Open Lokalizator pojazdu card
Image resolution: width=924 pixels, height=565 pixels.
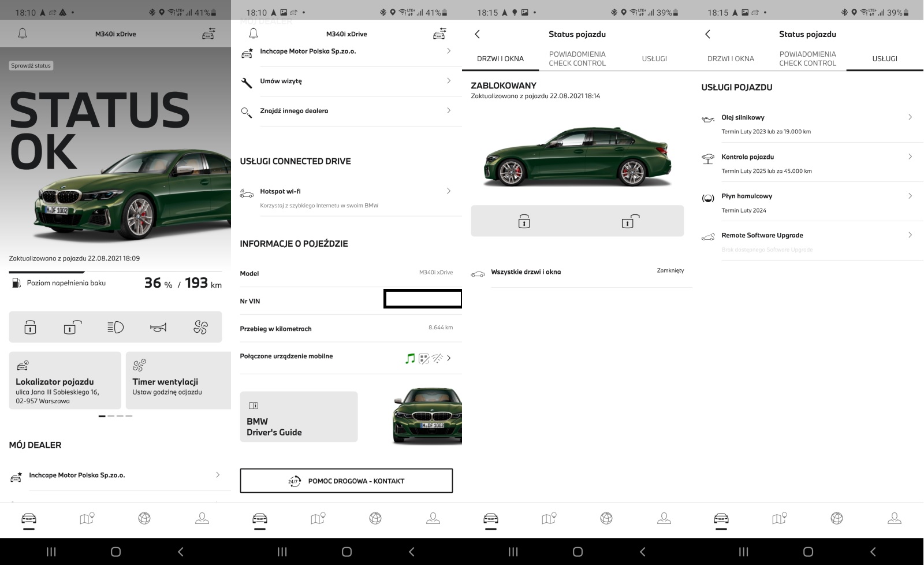click(x=65, y=381)
